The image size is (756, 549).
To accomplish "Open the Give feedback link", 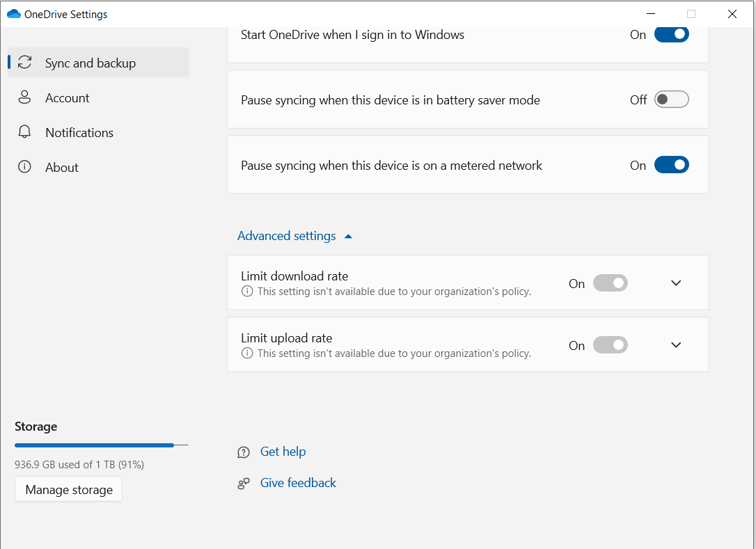I will (298, 483).
